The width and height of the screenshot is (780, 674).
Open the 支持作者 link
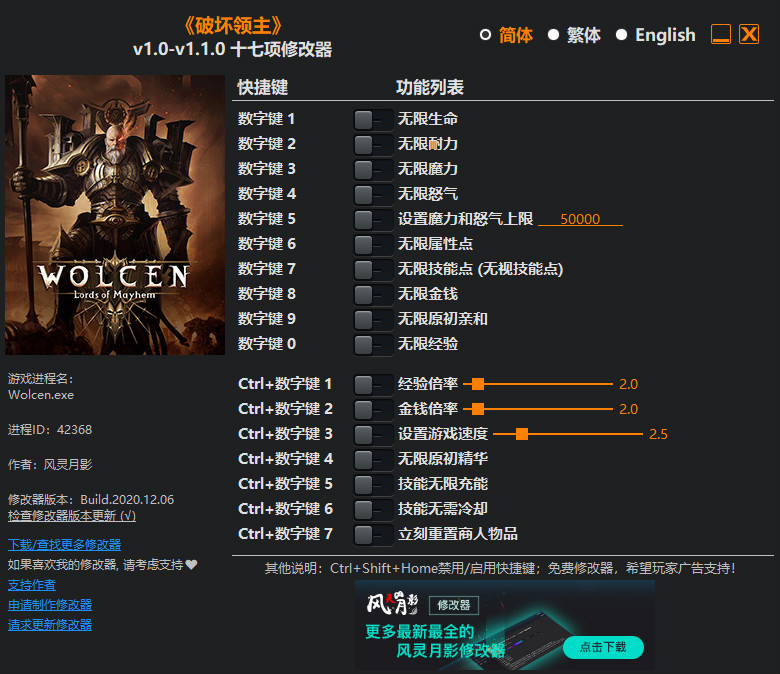tap(32, 585)
